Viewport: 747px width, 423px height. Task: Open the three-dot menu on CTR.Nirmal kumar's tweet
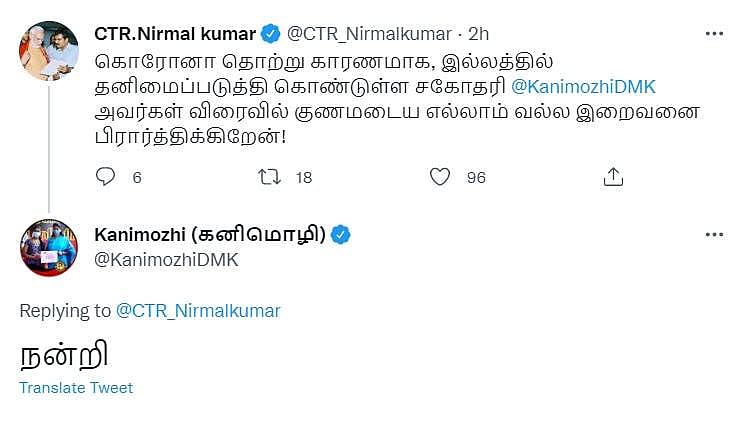714,35
